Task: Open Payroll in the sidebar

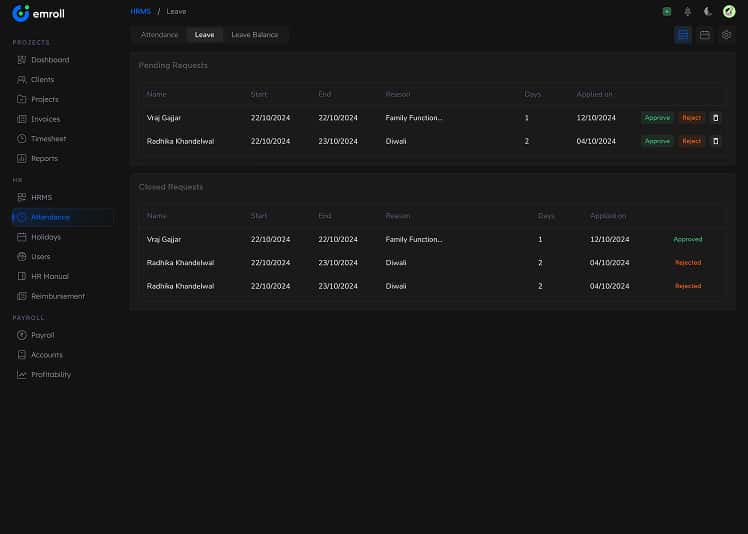Action: [x=42, y=335]
